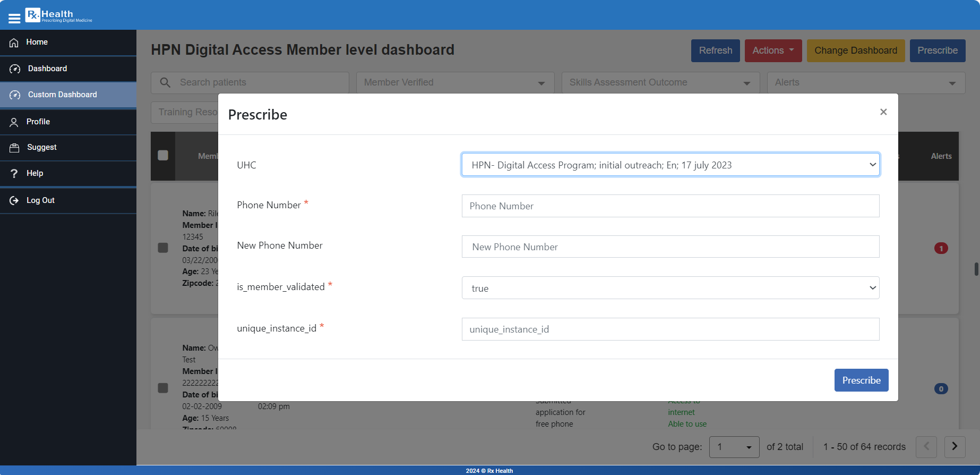Submit with the dialog's Prescribe button
Viewport: 980px width, 475px height.
pos(861,380)
